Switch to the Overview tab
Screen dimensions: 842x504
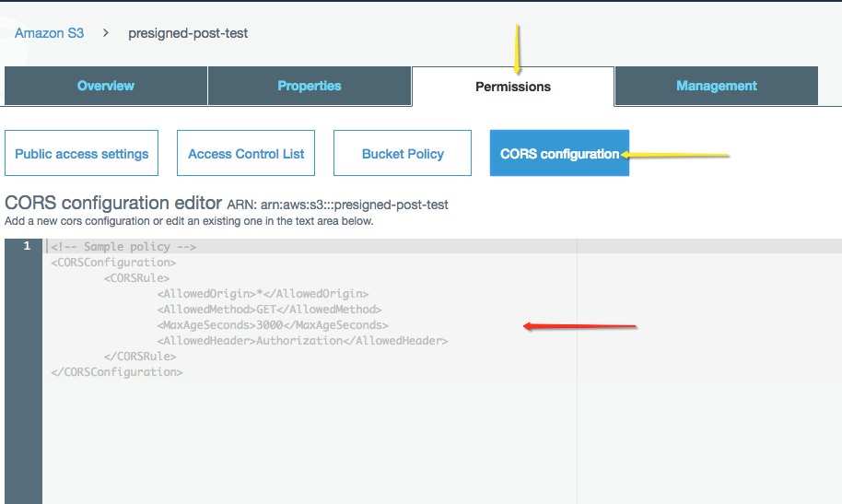click(x=106, y=86)
